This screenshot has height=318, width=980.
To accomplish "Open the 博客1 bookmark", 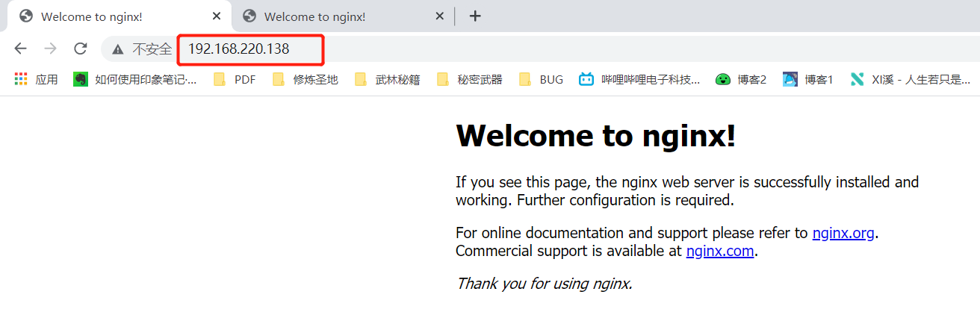I will point(807,79).
